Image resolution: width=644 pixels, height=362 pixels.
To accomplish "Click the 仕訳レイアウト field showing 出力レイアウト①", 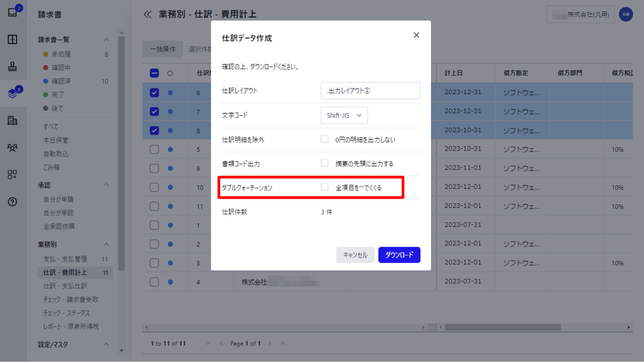I will 370,91.
